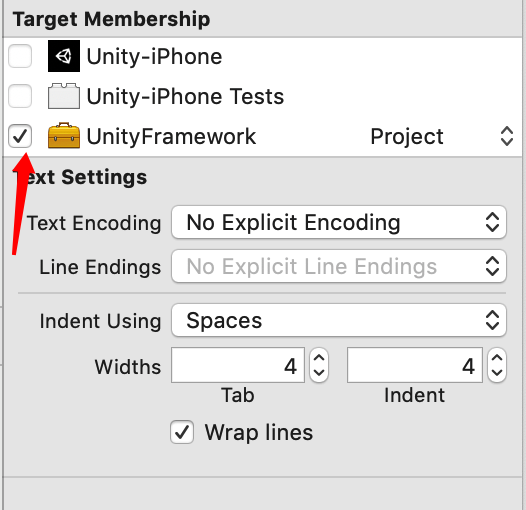Open the Indent Using Spaces dropdown
This screenshot has height=510, width=526.
click(x=338, y=320)
